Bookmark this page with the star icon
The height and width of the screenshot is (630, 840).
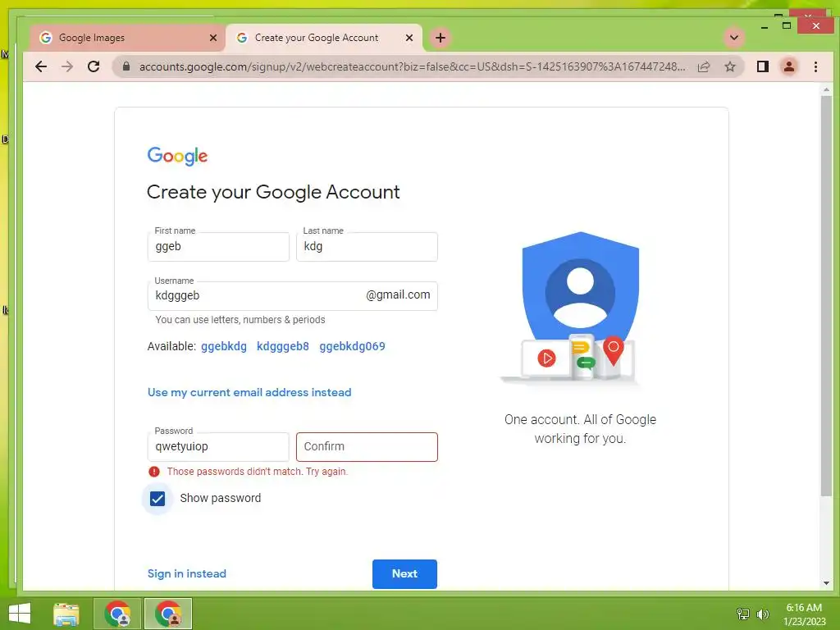729,66
